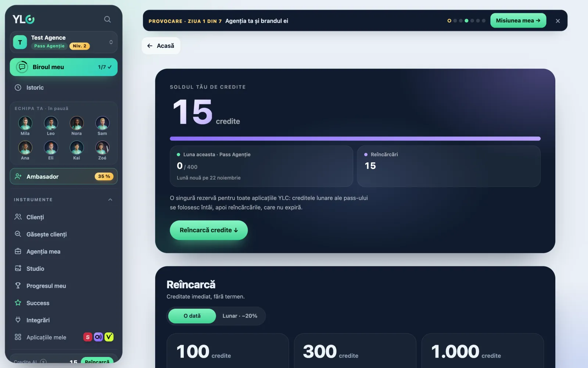Click the Misiunea mea button
Screen dimensions: 588x368
[x=518, y=21]
